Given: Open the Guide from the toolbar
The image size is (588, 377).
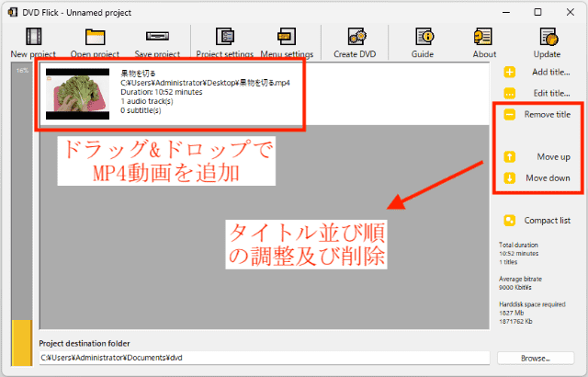Looking at the screenshot, I should coord(423,38).
